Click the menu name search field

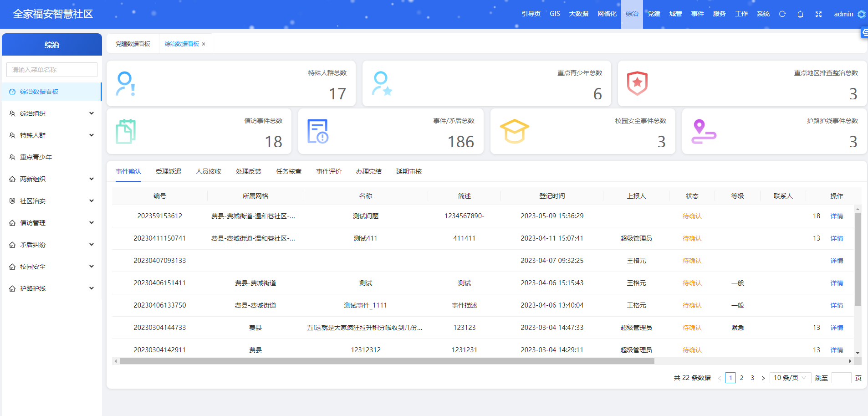(x=52, y=70)
